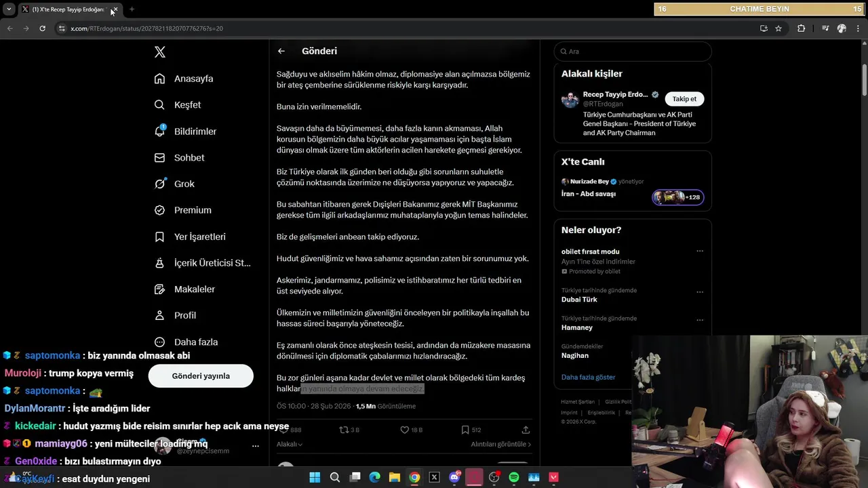Expand Daha fazla menu

[186, 342]
